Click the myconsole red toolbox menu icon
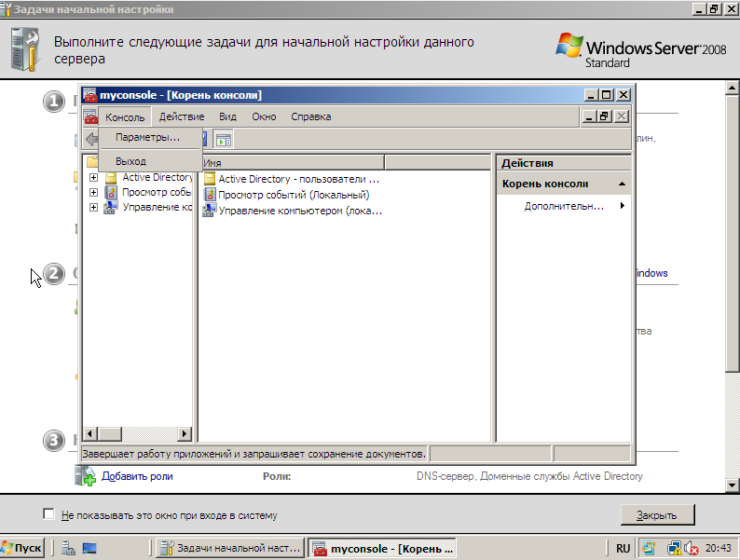740x560 pixels. (x=90, y=117)
